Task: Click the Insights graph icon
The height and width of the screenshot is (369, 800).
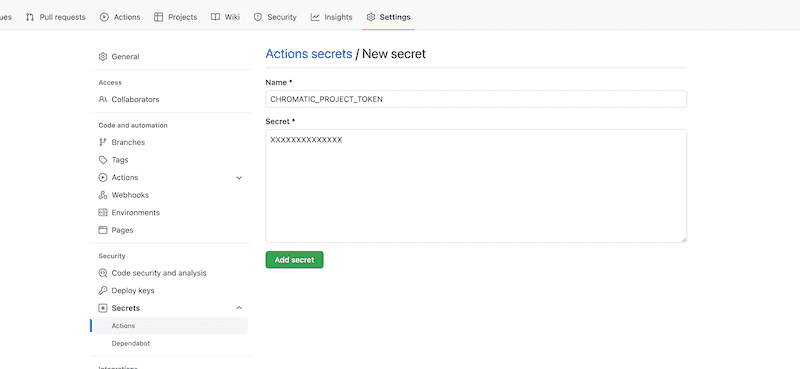Action: tap(315, 17)
